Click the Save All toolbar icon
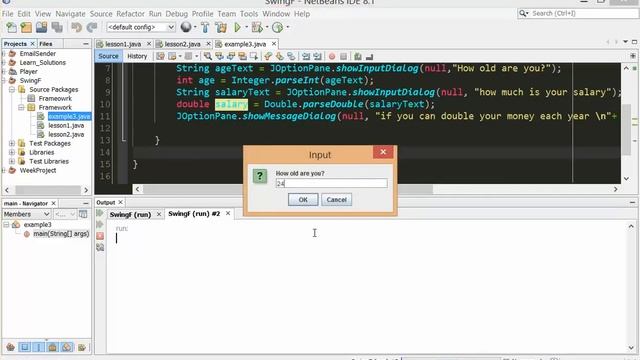The image size is (640, 360). coord(57,27)
